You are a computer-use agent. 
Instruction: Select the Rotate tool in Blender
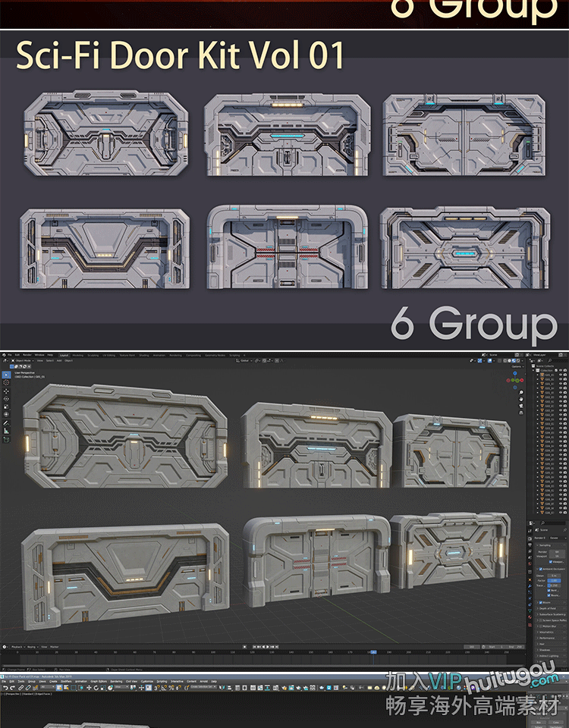[x=7, y=399]
